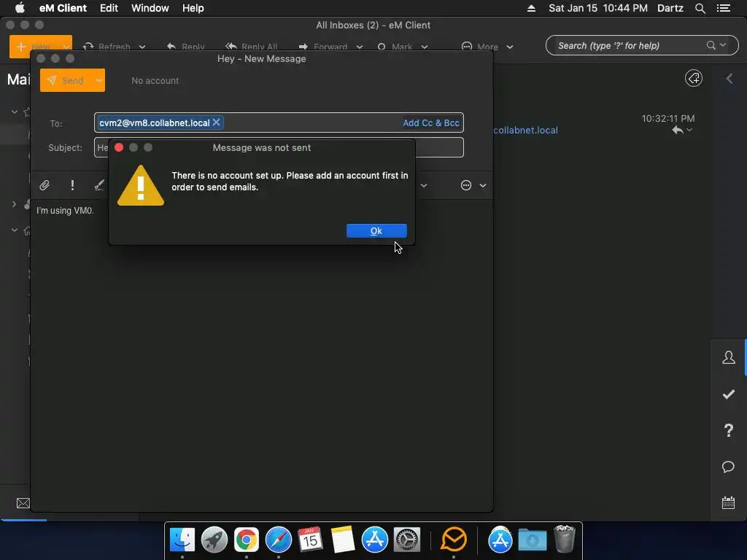The width and height of the screenshot is (747, 560).
Task: Click the tag icon in message pane
Action: 694,78
